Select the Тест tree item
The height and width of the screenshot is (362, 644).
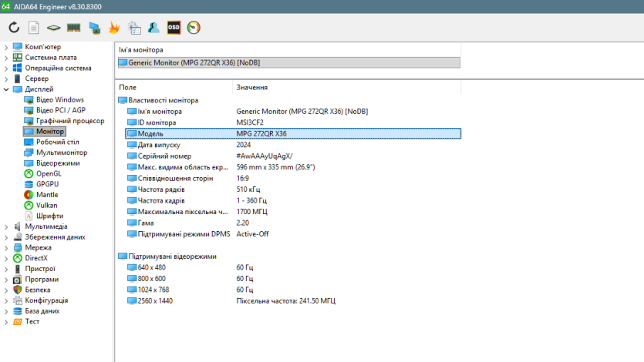pos(32,322)
